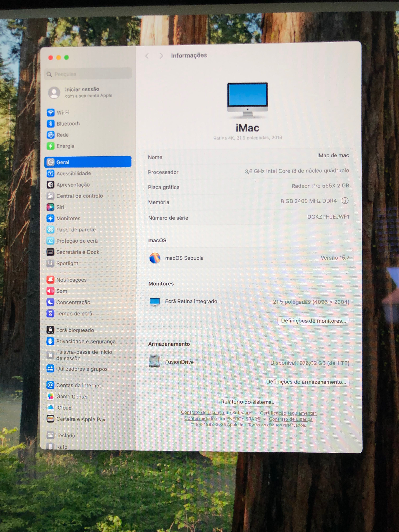The width and height of the screenshot is (399, 532).
Task: Open Notificações bell icon
Action: tap(51, 280)
